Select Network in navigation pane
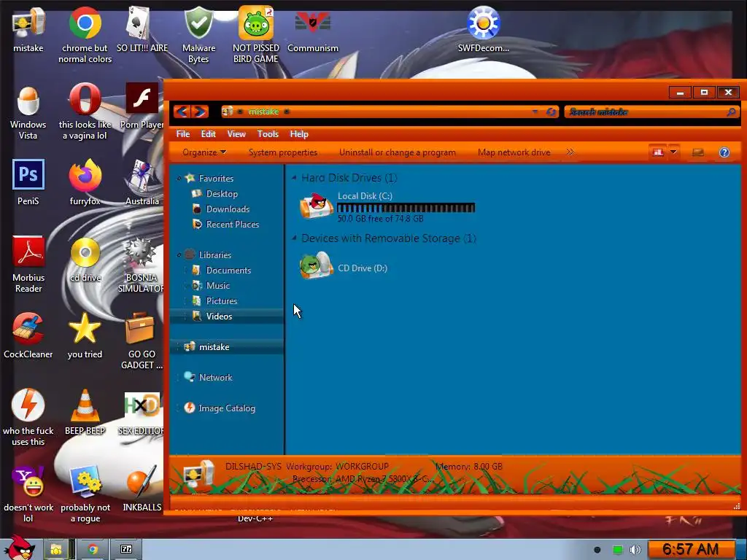 215,378
